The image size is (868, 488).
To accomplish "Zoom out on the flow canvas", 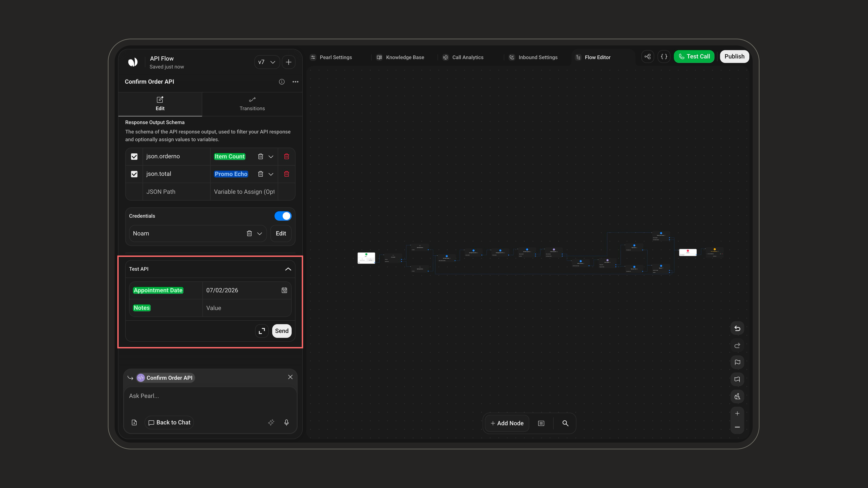I will 737,427.
